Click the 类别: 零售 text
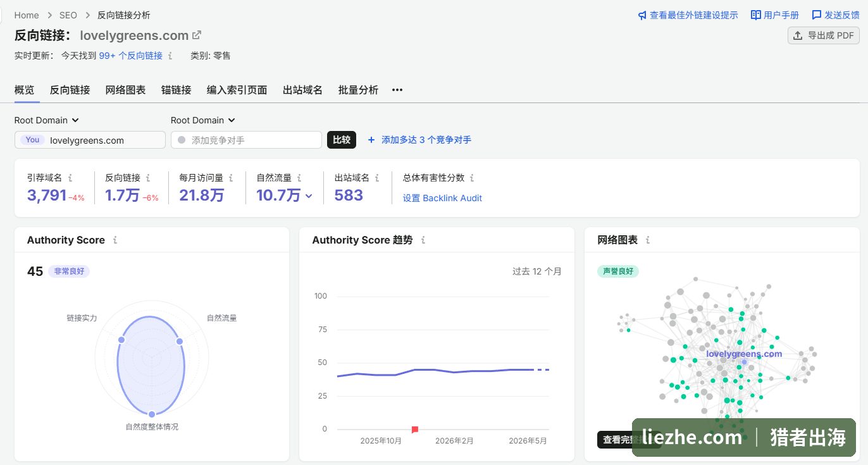Viewport: 868px width, 465px height. tap(211, 56)
